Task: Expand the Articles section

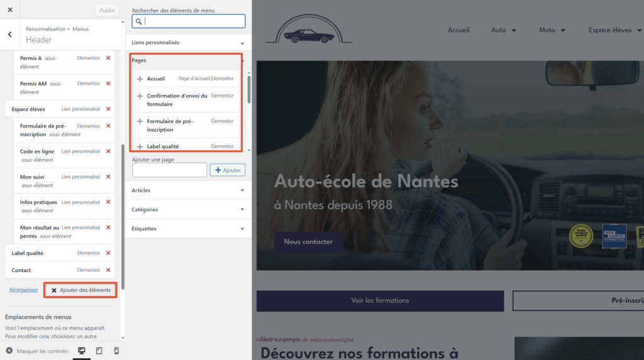Action: (x=188, y=190)
